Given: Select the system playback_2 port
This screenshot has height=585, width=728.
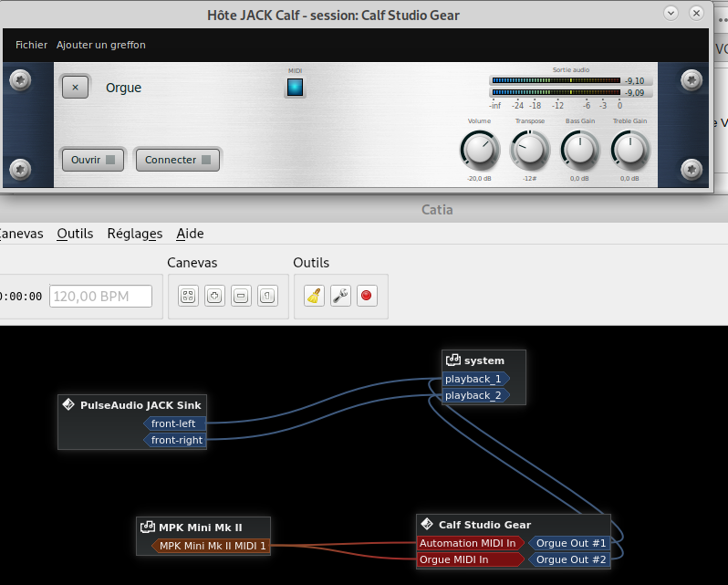Looking at the screenshot, I should click(x=475, y=395).
